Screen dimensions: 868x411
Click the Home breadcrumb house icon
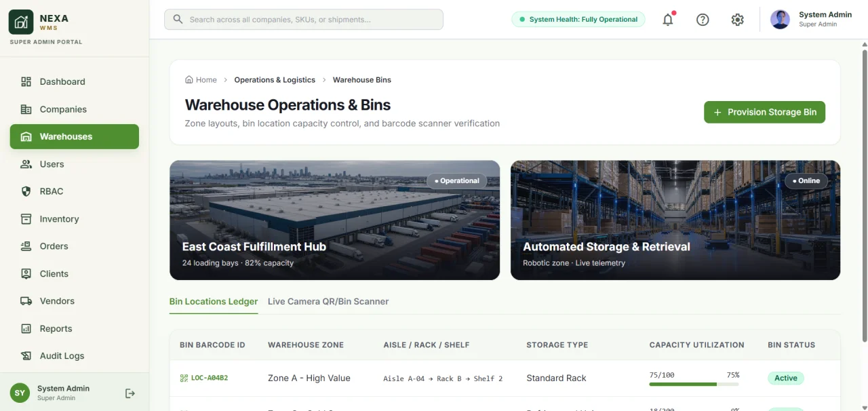189,79
